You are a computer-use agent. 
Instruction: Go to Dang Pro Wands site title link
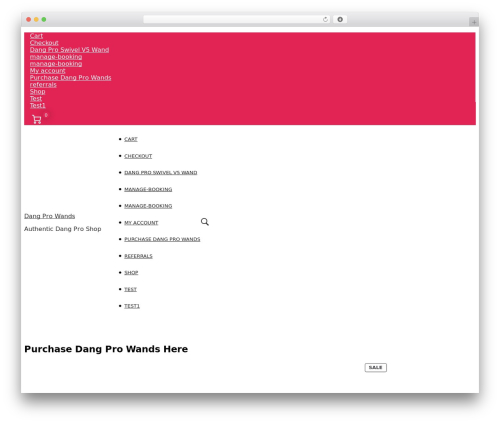coord(49,216)
